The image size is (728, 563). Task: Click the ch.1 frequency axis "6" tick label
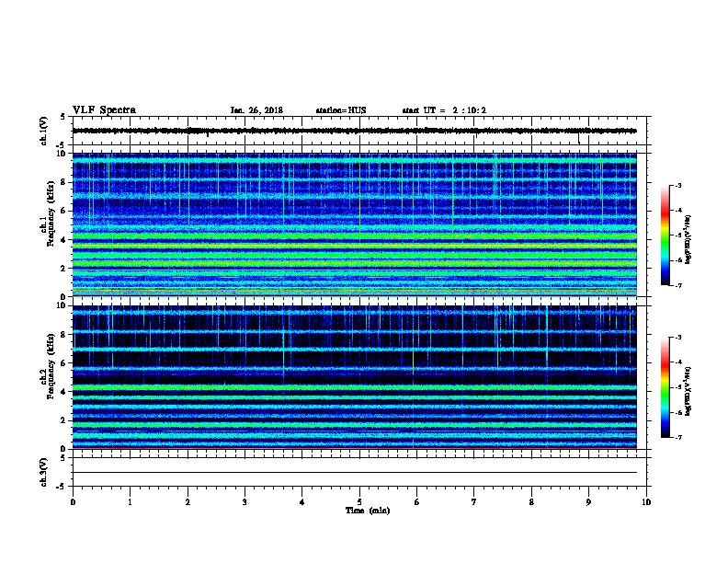tap(63, 211)
